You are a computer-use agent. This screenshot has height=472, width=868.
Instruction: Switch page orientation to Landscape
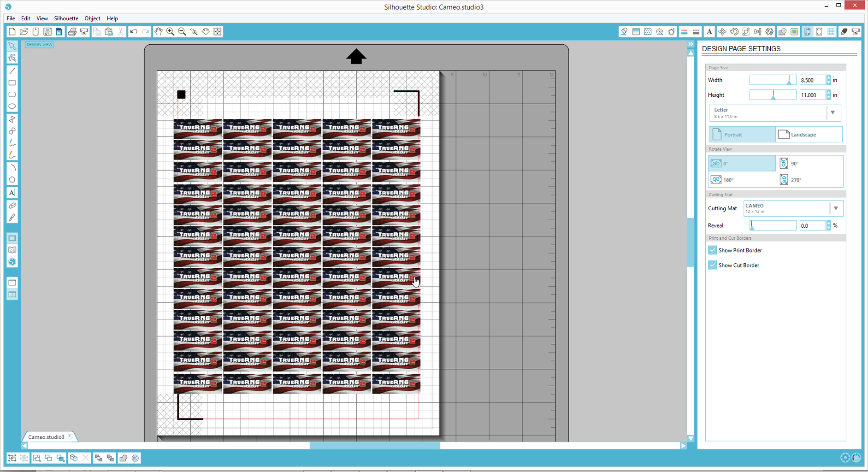pos(809,135)
